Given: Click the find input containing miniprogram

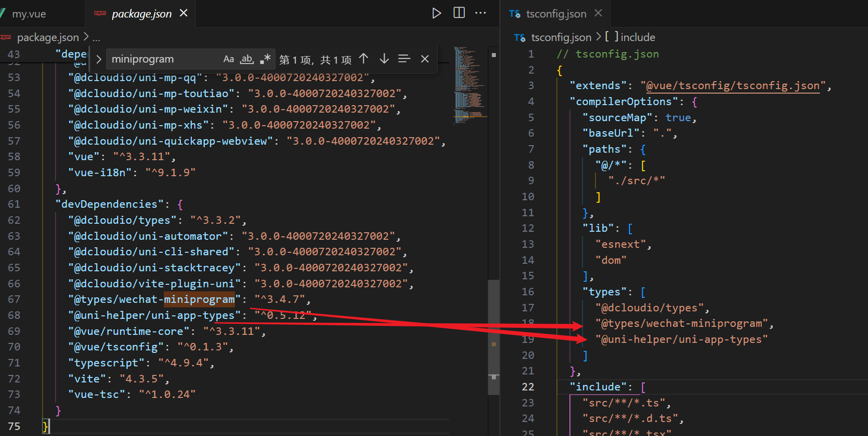Looking at the screenshot, I should pyautogui.click(x=190, y=59).
